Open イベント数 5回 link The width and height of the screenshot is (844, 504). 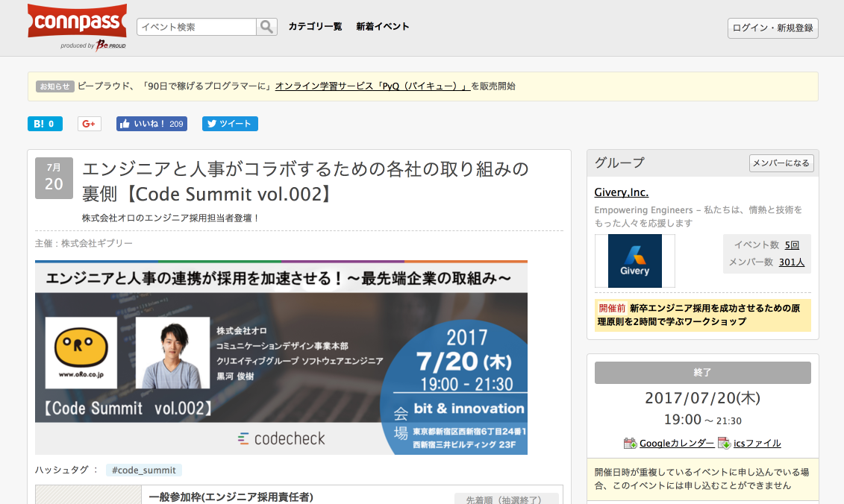791,245
